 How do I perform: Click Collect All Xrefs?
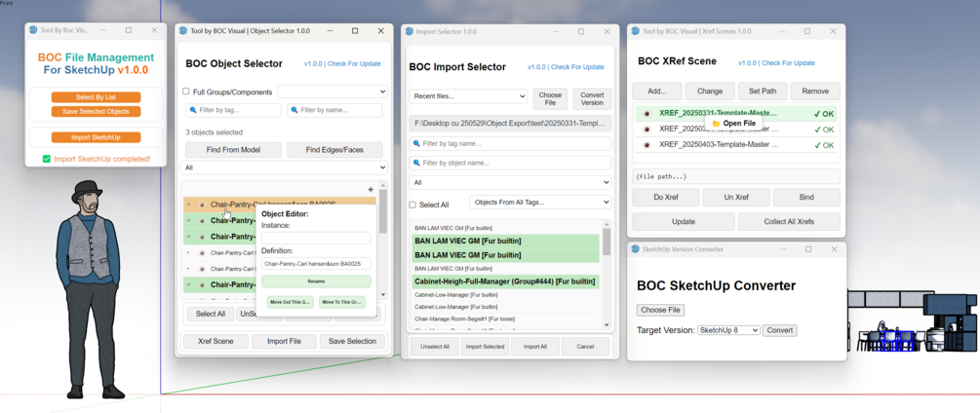point(790,221)
